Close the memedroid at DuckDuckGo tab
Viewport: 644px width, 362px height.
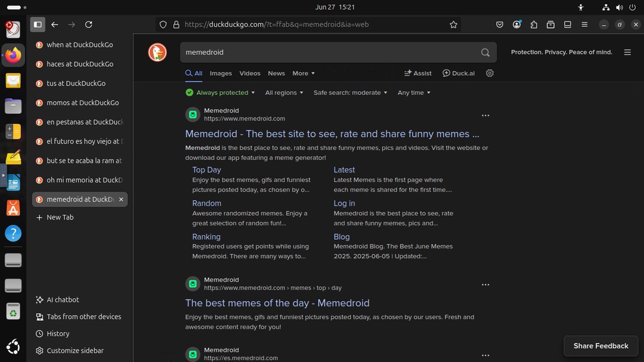click(121, 199)
